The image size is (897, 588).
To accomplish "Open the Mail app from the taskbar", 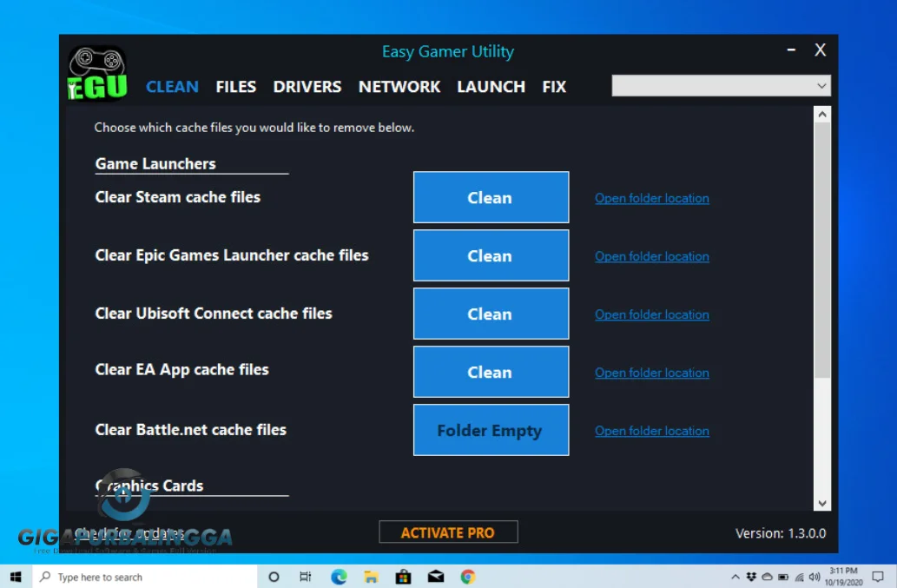I will click(x=435, y=576).
